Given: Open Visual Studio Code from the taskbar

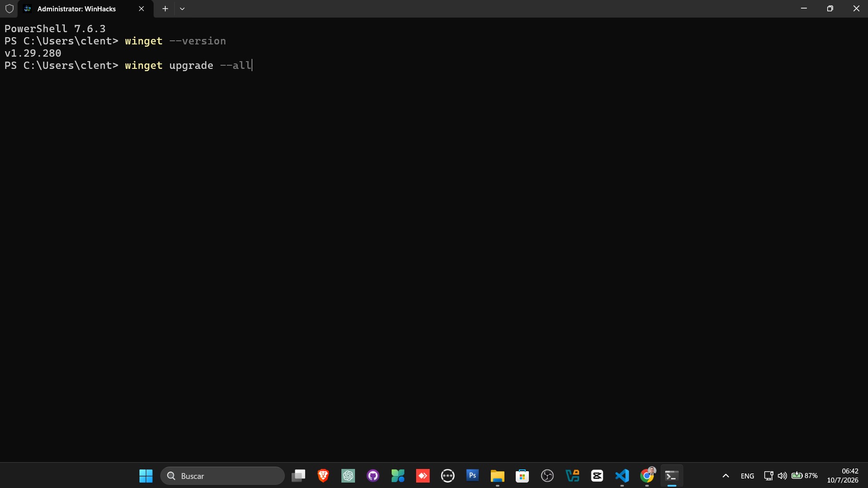Looking at the screenshot, I should 622,476.
